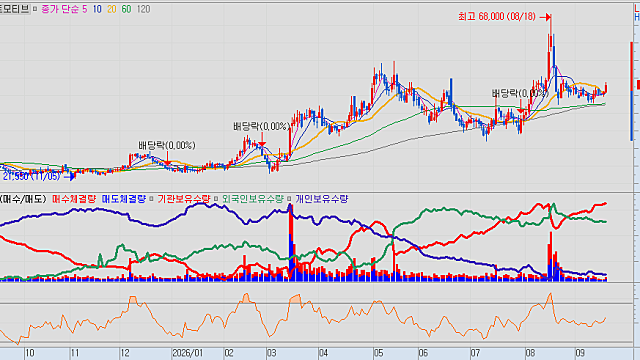
Task: Click the 배당락(0,00%) label near the August candles
Action: click(519, 93)
